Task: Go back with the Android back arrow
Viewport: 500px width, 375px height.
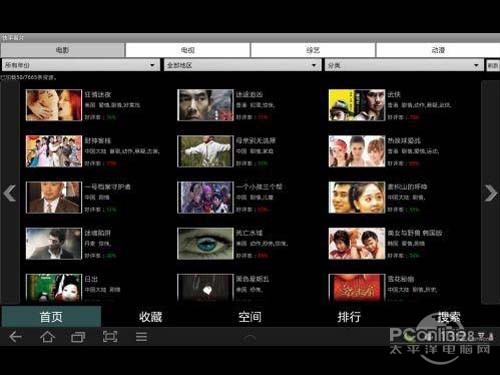Action: pyautogui.click(x=15, y=337)
